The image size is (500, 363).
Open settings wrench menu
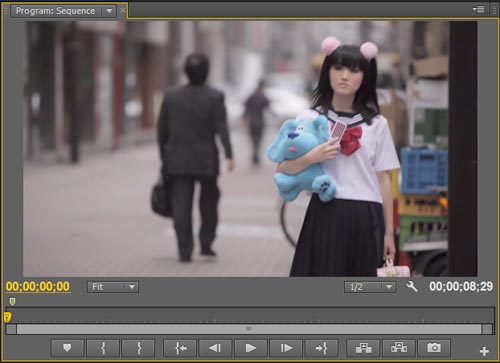coord(412,286)
